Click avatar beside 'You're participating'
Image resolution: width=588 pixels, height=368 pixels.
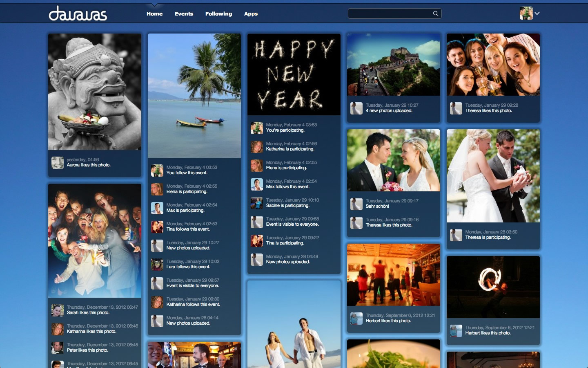coord(257,128)
